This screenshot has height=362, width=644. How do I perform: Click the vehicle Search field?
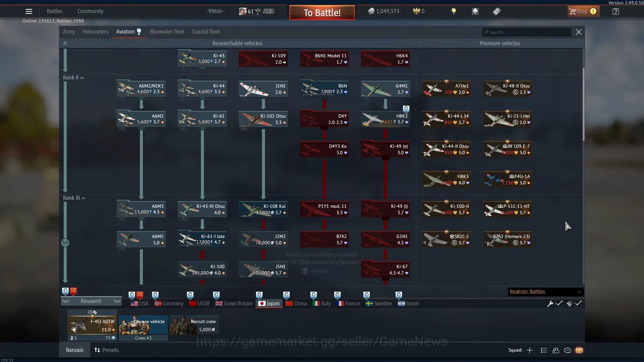point(527,32)
